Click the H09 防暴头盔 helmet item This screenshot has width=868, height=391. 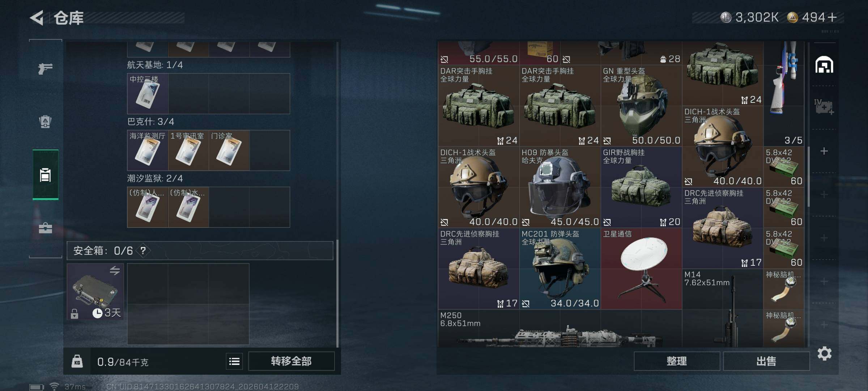(x=560, y=187)
